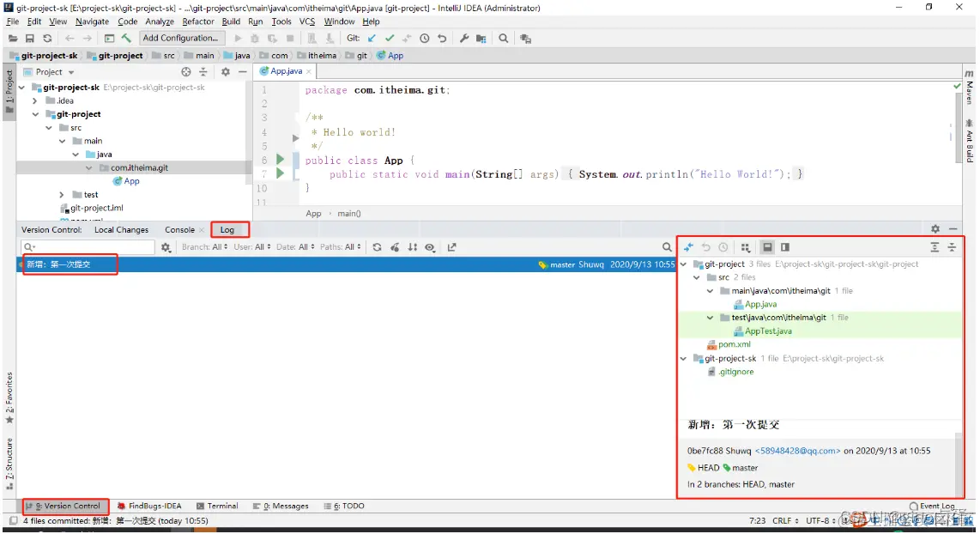Click the run gutter arrow beside class App
Screen dimensions: 980x534
pos(280,160)
